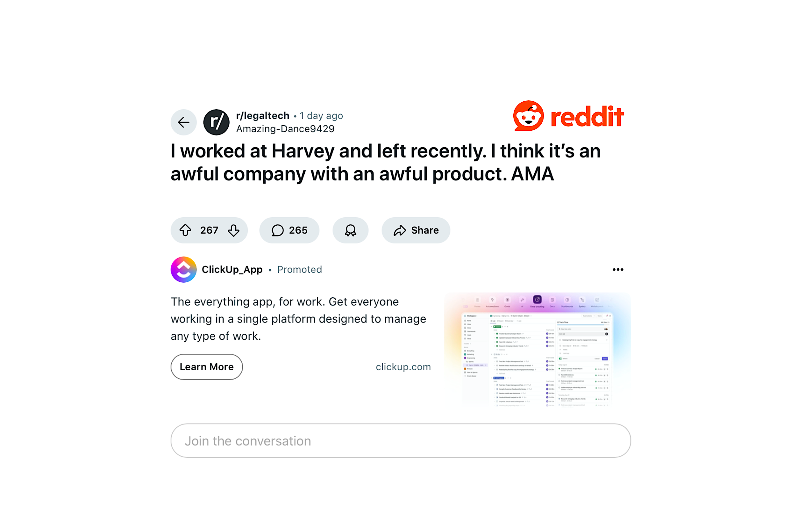Image resolution: width=812 pixels, height=508 pixels.
Task: Open the promoted post three-dot menu
Action: point(618,269)
